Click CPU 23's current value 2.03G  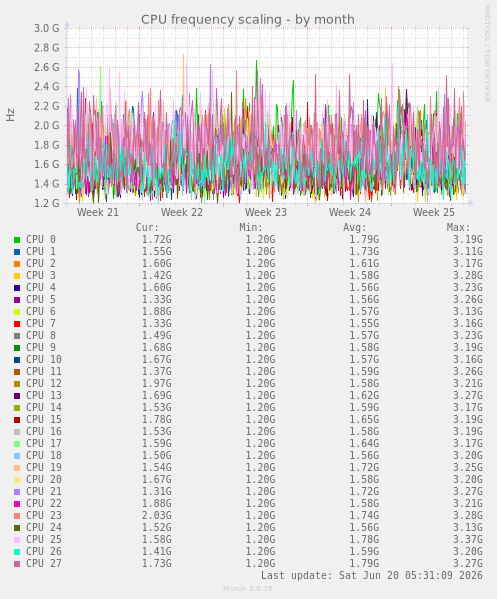pos(157,516)
